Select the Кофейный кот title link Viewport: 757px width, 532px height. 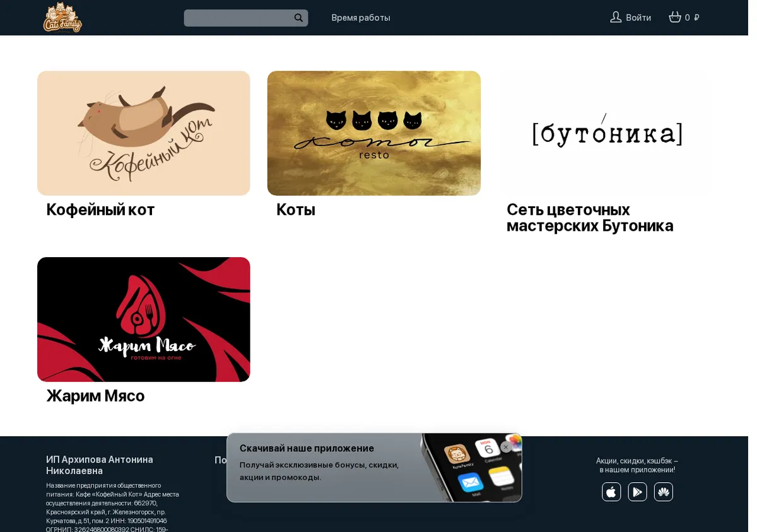pyautogui.click(x=100, y=209)
